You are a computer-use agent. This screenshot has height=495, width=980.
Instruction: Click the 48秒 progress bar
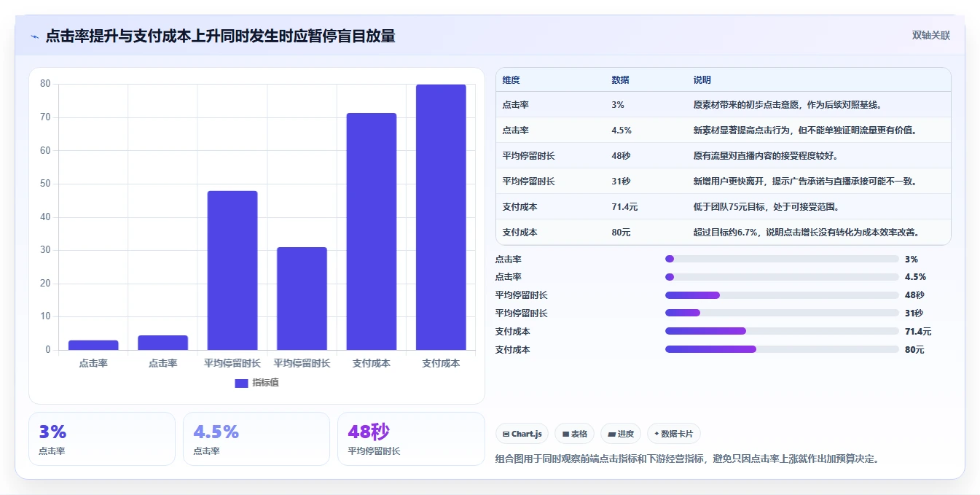[x=782, y=295]
